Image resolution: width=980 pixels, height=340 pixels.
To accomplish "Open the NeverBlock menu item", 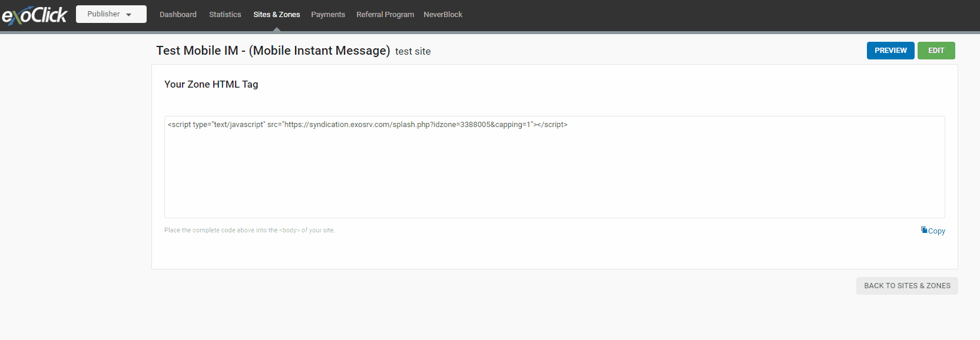I will (443, 15).
